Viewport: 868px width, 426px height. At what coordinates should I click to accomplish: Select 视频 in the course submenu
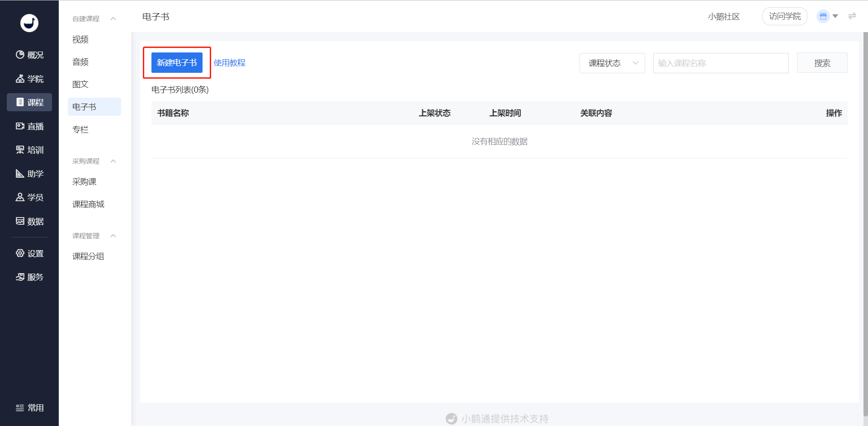80,40
